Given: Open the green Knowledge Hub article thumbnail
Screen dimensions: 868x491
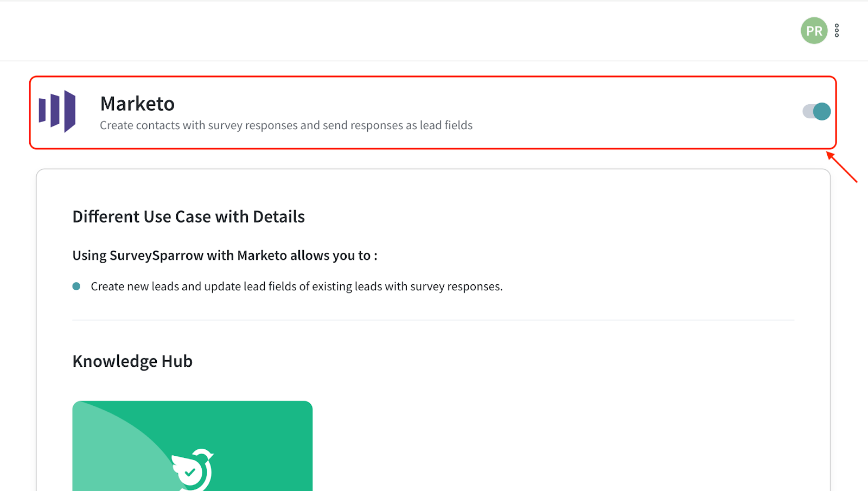Looking at the screenshot, I should [x=260, y=434].
